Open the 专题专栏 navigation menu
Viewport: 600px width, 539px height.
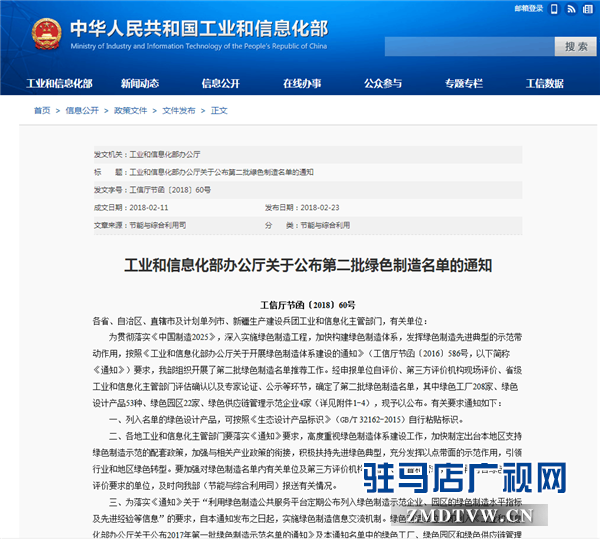465,83
